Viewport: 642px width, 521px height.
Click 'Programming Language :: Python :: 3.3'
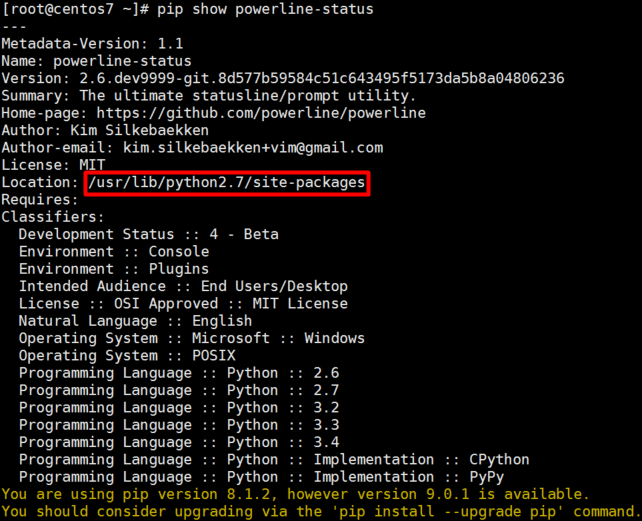(179, 425)
